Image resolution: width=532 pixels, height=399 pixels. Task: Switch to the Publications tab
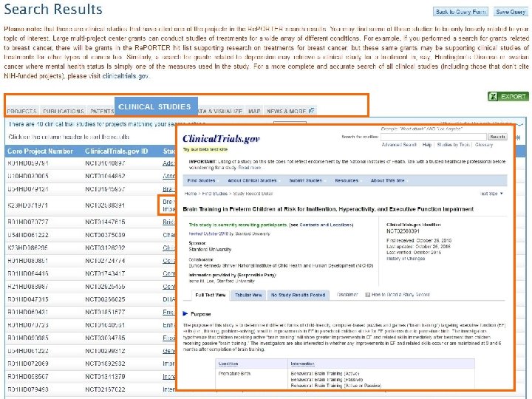64,111
